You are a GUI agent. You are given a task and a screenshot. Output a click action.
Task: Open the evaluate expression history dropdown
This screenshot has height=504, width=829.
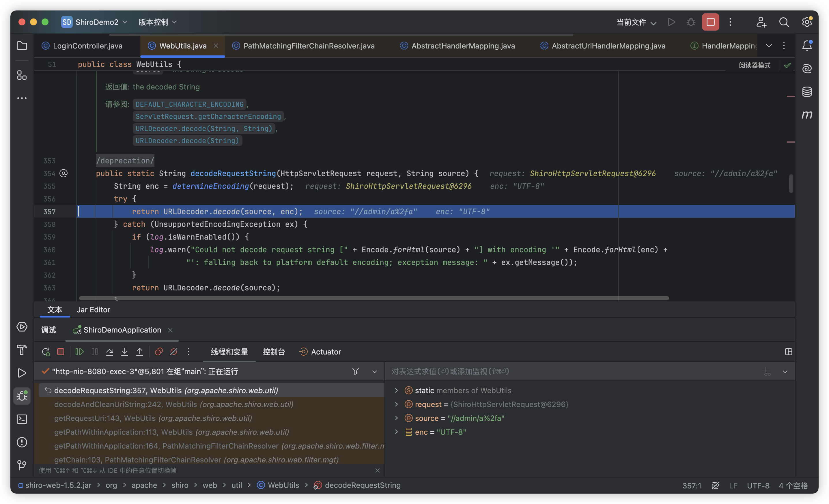785,372
